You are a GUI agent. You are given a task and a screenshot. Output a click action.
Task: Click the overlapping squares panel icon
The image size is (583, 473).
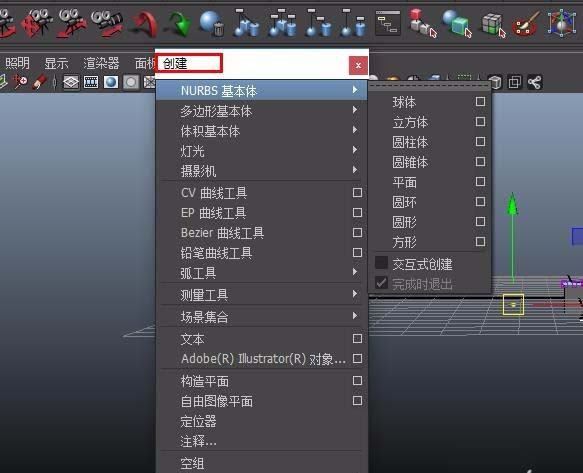(x=515, y=82)
